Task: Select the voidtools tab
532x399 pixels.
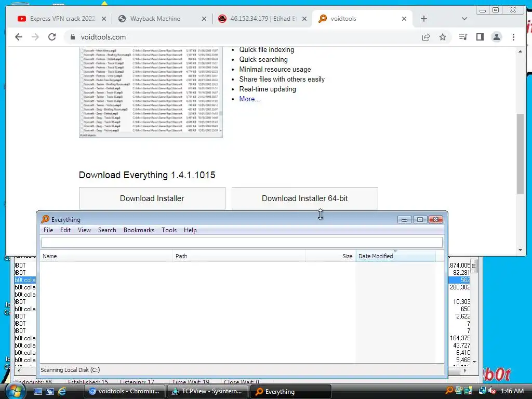Action: 362,19
